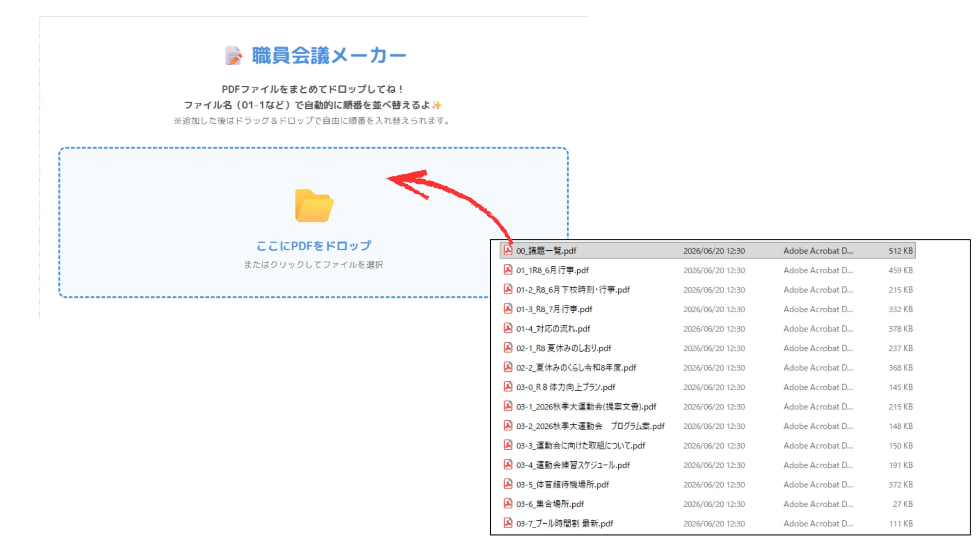
Task: Select file name 03-0_R8 体力向上プラン.pdf
Action: point(565,388)
